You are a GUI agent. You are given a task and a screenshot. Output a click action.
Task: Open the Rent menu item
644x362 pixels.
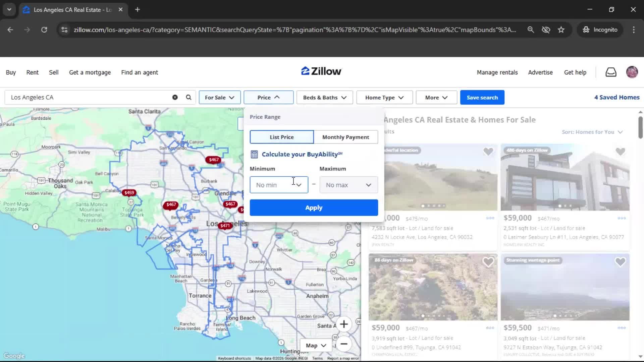[x=32, y=72]
